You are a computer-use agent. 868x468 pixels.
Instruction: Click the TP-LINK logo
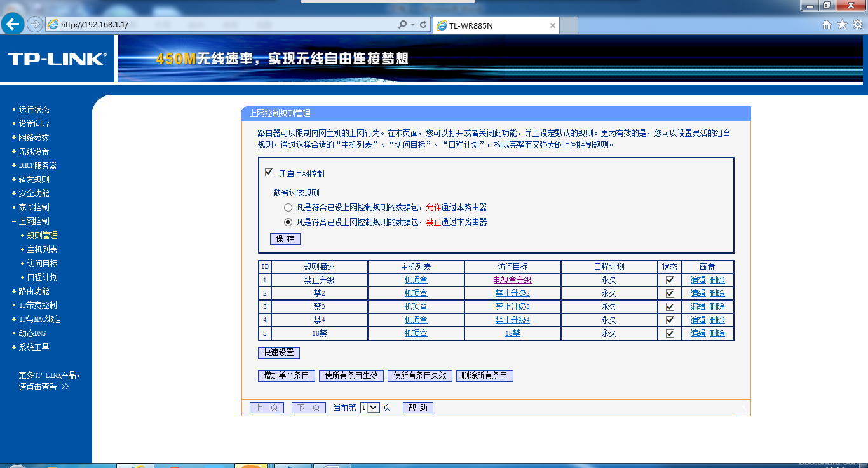coord(57,59)
